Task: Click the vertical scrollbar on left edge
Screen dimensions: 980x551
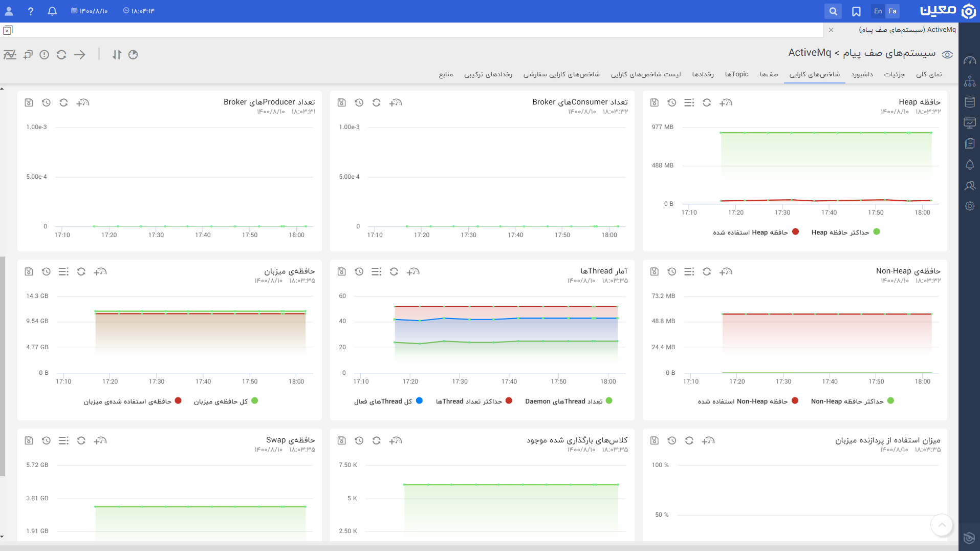Action: (x=3, y=366)
